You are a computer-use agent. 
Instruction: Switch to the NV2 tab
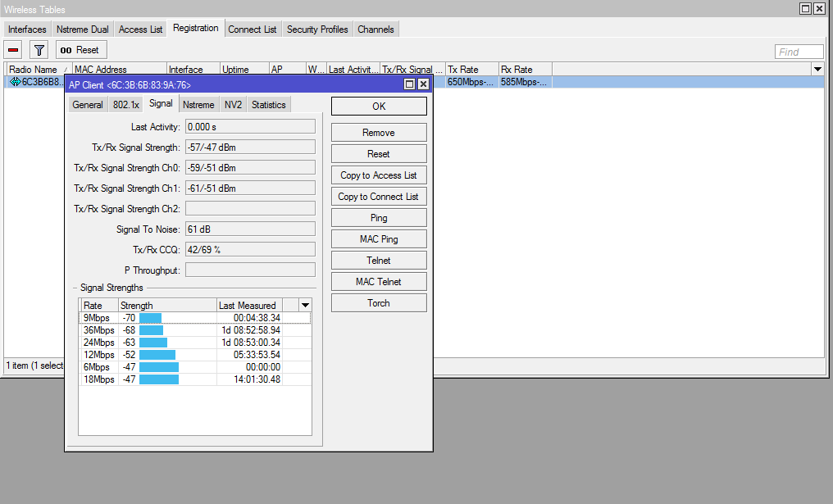(x=233, y=105)
